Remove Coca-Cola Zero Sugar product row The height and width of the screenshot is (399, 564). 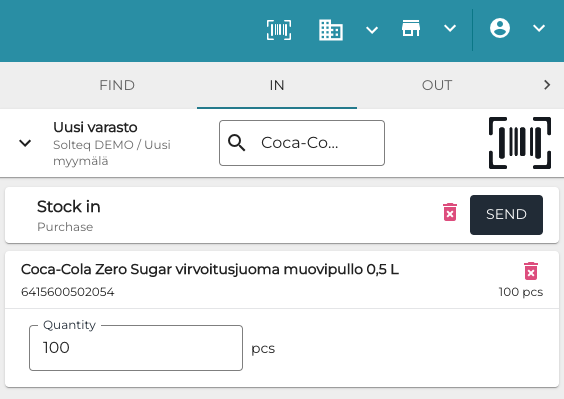tap(531, 271)
